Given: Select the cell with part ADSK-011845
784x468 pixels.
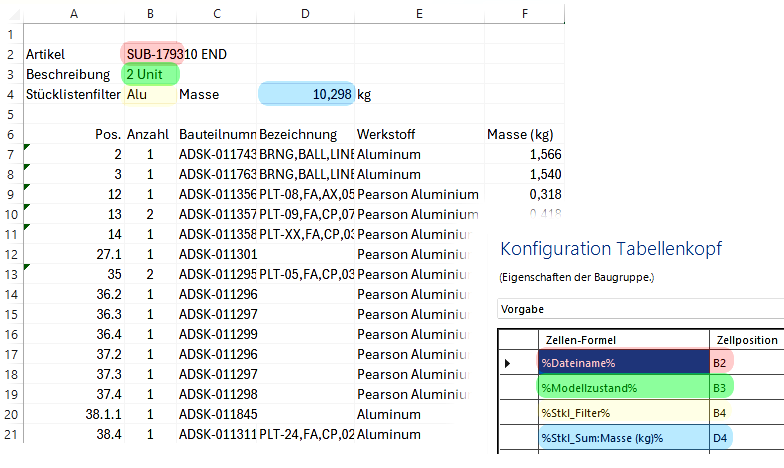Looking at the screenshot, I should [217, 414].
